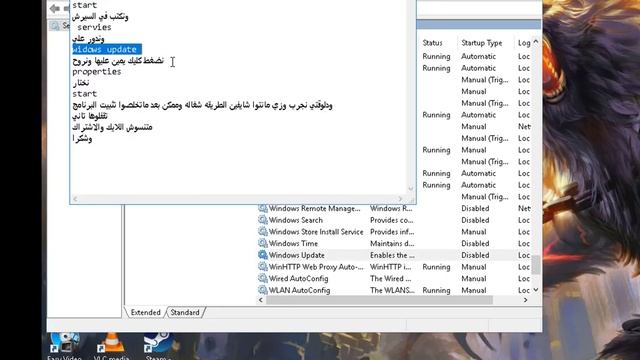Open the Easy Video desktop shortcut
Screen dimensions: 640x360
tap(64, 346)
